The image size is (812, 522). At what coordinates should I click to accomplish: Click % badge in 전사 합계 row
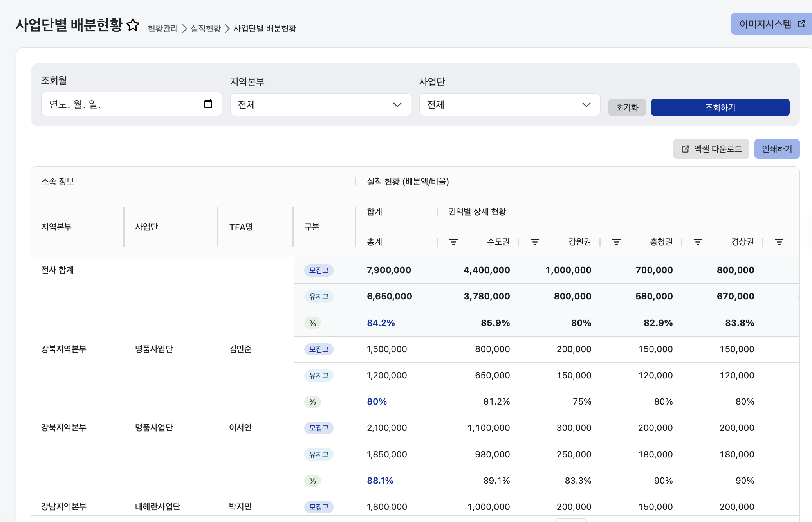point(312,323)
